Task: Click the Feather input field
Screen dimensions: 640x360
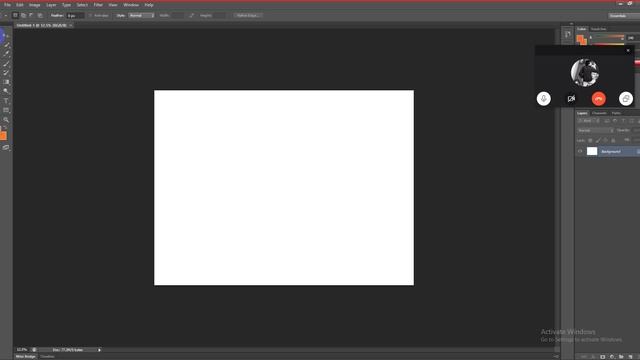Action: click(75, 16)
